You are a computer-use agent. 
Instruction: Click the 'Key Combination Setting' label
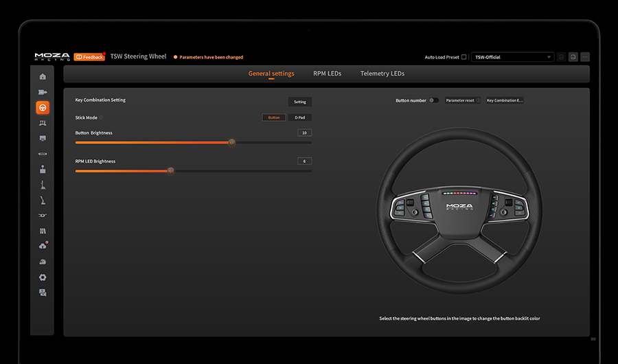[x=100, y=100]
